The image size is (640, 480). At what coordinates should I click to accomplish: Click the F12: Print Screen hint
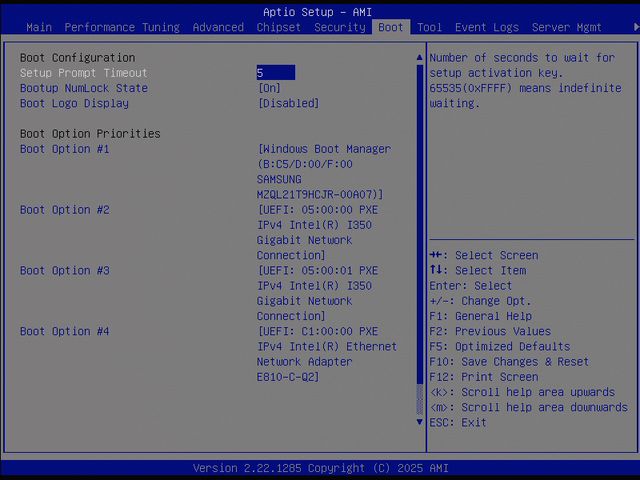[x=484, y=377]
